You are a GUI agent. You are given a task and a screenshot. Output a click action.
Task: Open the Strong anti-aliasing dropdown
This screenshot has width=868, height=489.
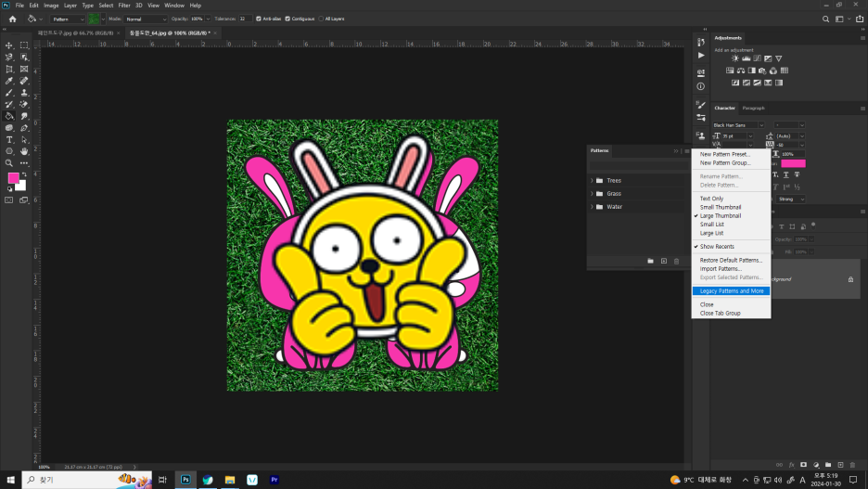click(x=791, y=199)
